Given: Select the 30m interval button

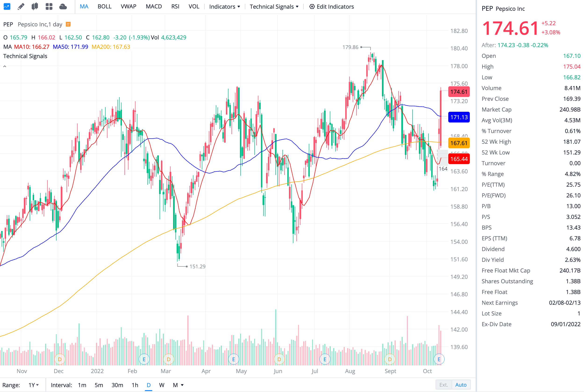Looking at the screenshot, I should pyautogui.click(x=117, y=385).
